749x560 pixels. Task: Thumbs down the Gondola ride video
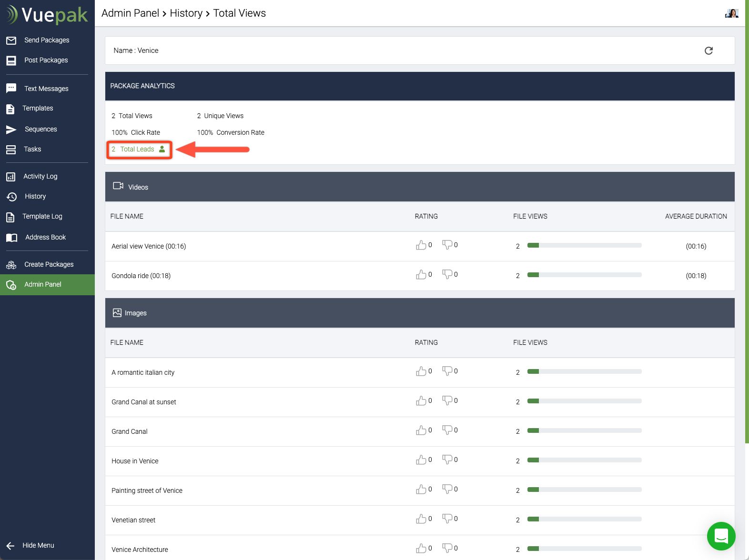pyautogui.click(x=447, y=274)
